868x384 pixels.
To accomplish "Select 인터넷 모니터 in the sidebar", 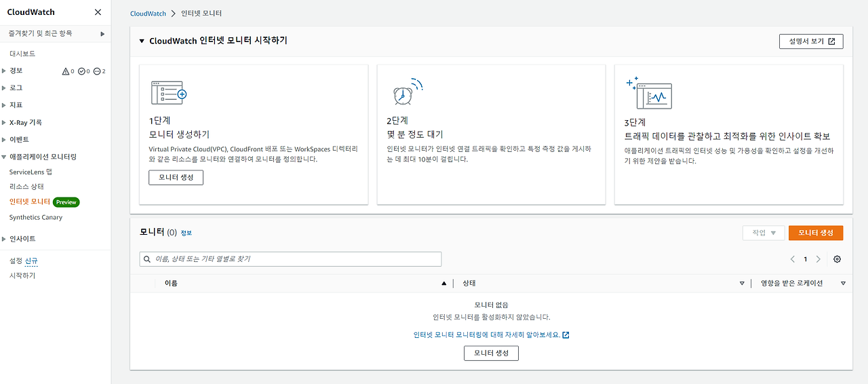I will pos(30,201).
